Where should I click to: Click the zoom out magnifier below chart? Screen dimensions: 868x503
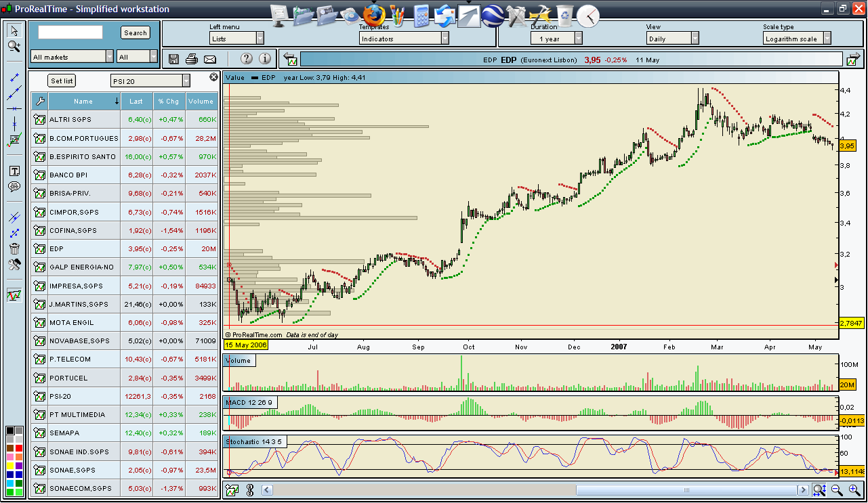pos(836,490)
